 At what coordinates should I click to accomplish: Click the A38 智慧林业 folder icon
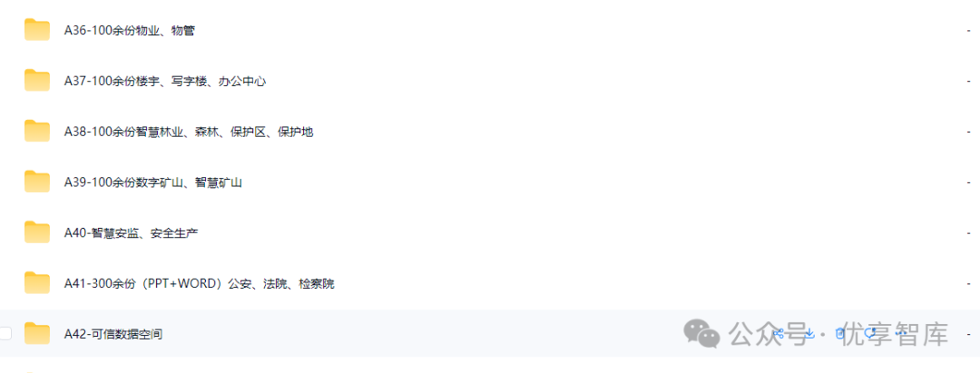(37, 132)
